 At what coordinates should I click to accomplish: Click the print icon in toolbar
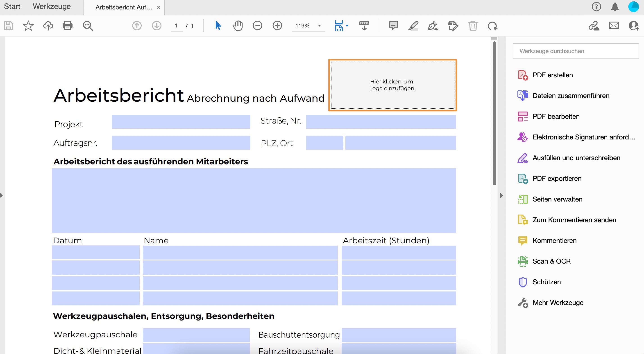[67, 25]
